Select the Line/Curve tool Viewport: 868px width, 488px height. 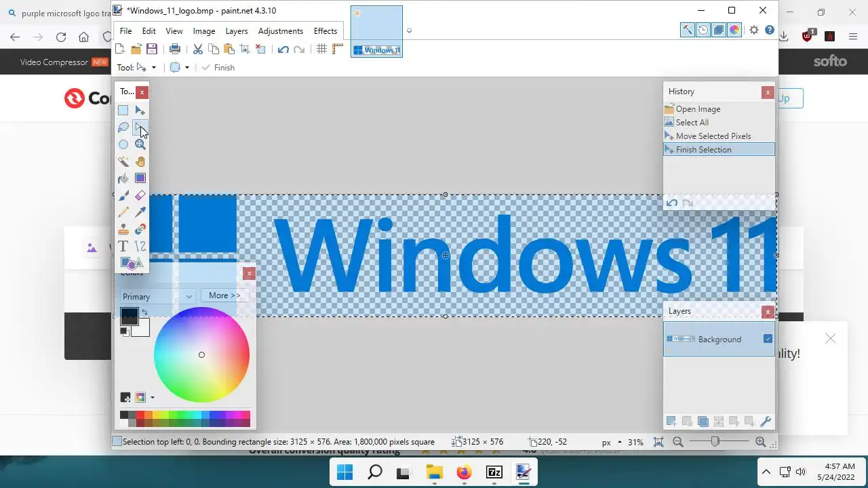point(140,246)
